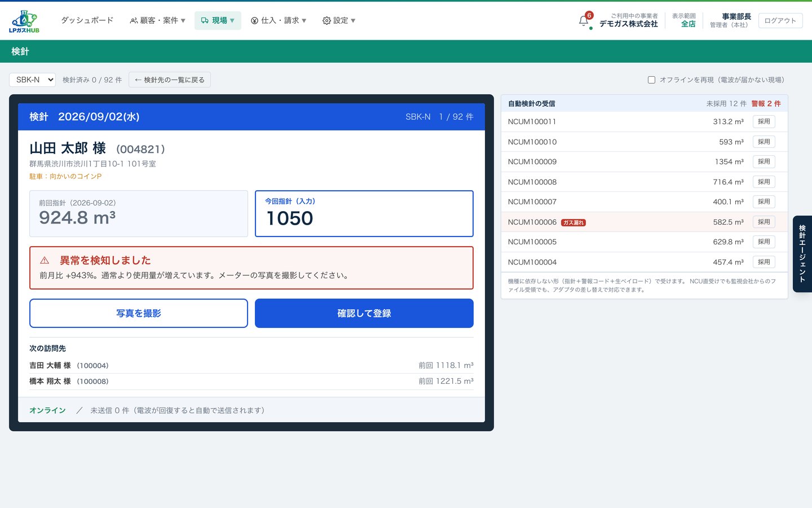Click the NCUM100009 device ID

click(532, 161)
